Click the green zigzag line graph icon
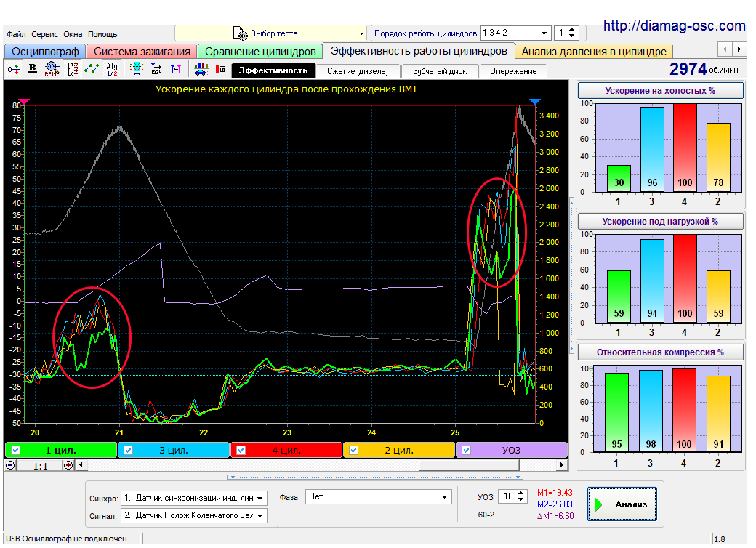 point(91,69)
